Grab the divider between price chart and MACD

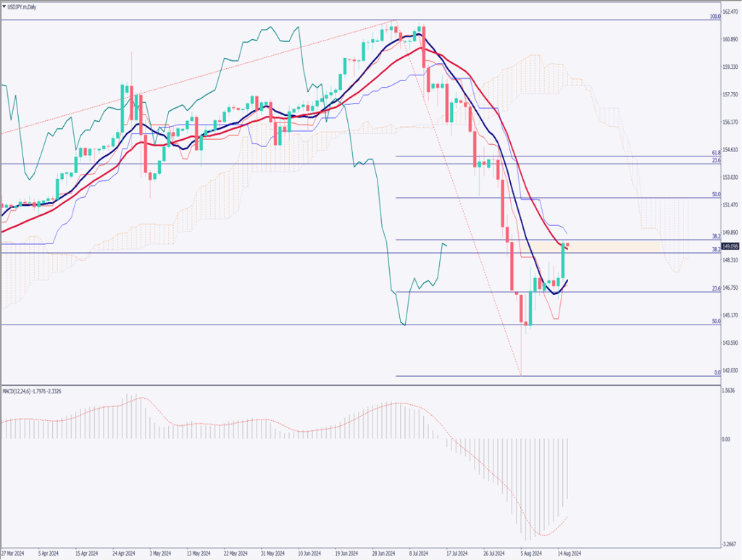coord(362,385)
